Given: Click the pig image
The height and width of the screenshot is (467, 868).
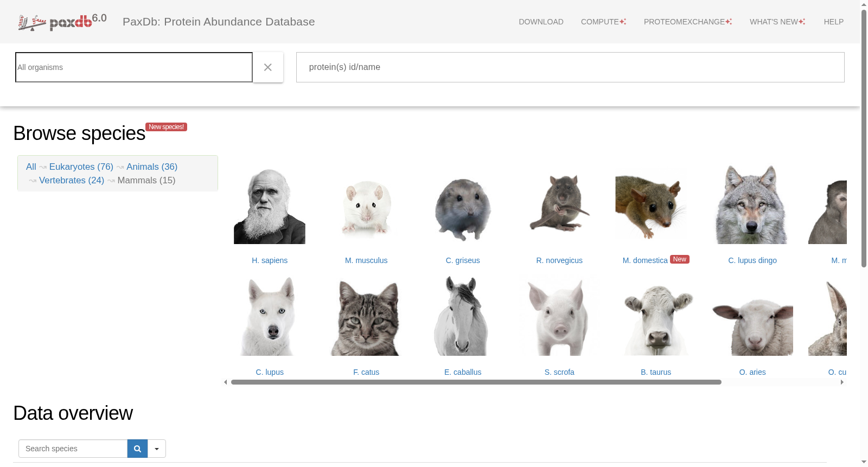Looking at the screenshot, I should pyautogui.click(x=559, y=318).
